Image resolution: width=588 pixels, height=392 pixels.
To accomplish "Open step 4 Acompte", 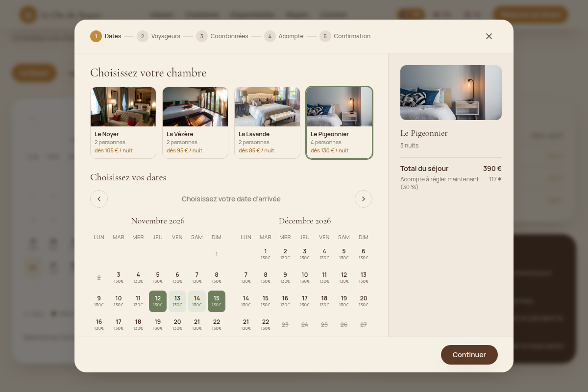I will point(284,36).
